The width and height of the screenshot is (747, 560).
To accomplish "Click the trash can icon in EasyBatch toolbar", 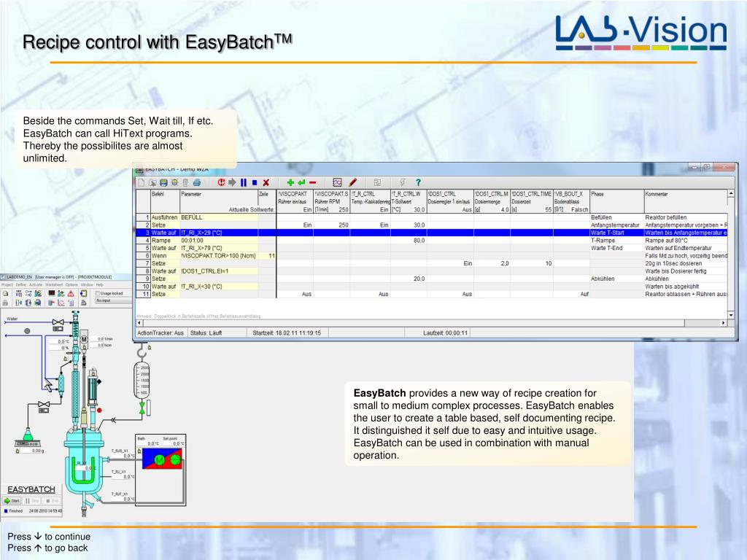I will coord(185,182).
